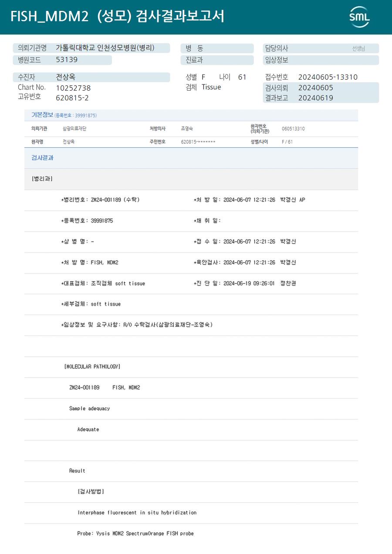Select 결과보고 date 20240619
This screenshot has width=392, height=554.
coord(316,98)
